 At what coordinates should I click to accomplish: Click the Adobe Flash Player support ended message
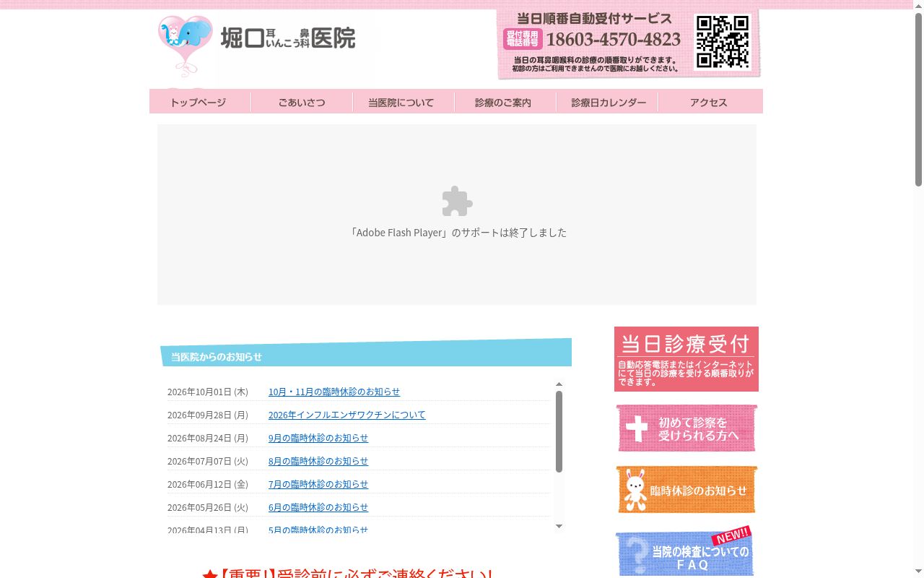457,233
